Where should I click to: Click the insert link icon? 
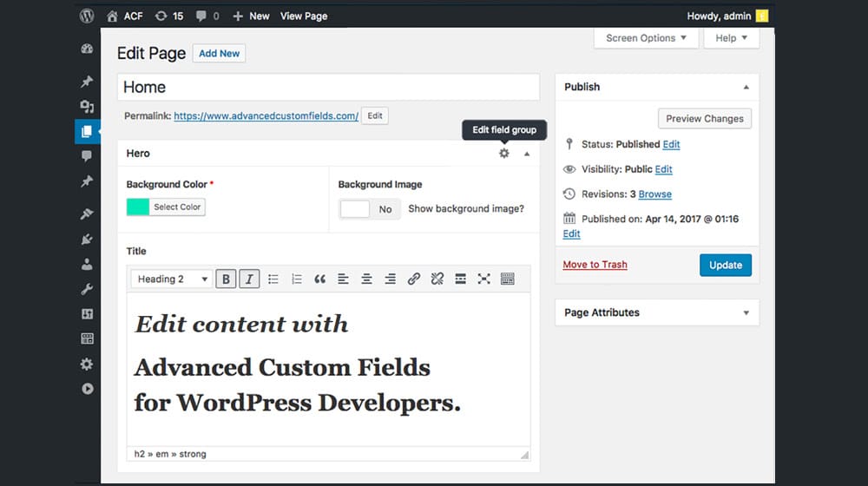tap(413, 279)
